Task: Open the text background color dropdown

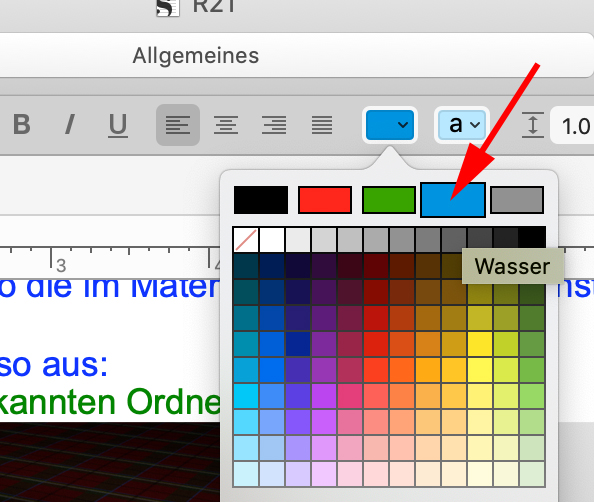Action: 462,125
